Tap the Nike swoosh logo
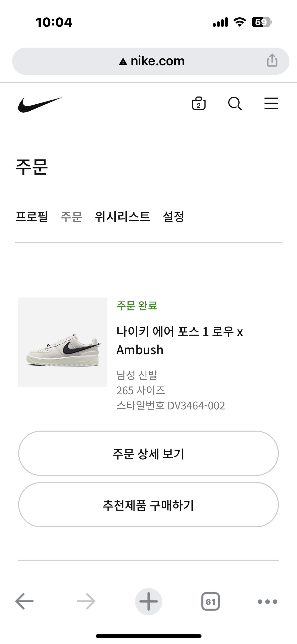Image resolution: width=297 pixels, height=644 pixels. point(40,104)
